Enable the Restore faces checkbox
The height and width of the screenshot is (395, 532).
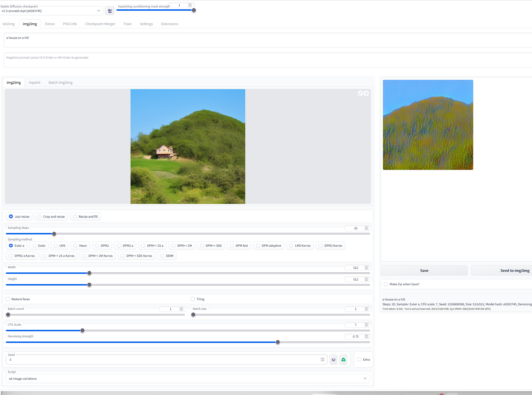point(7,299)
